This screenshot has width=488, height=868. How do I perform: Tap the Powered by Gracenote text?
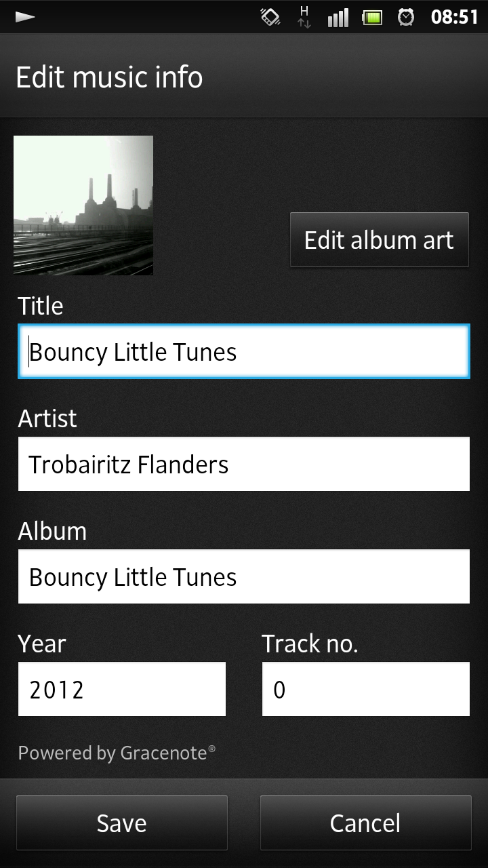tap(117, 753)
